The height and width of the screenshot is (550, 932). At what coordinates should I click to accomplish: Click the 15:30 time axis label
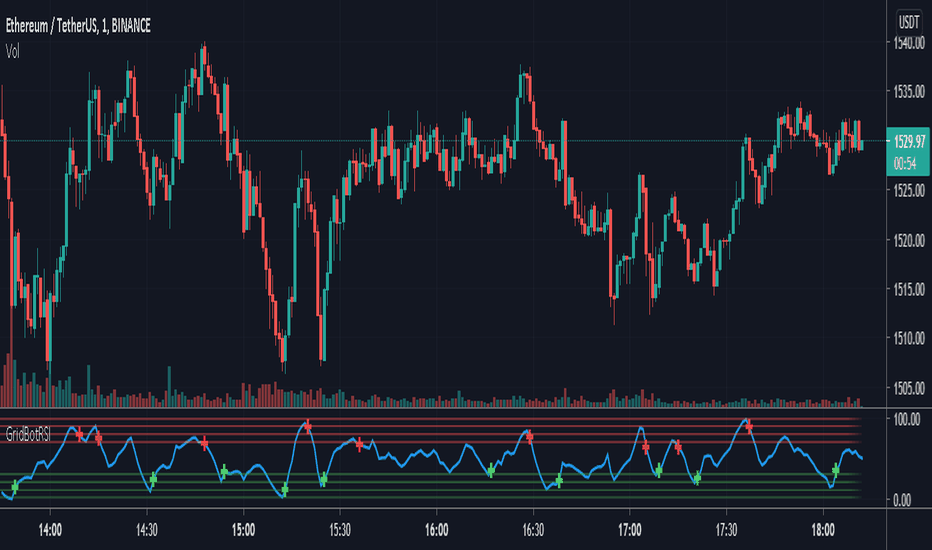[x=340, y=530]
